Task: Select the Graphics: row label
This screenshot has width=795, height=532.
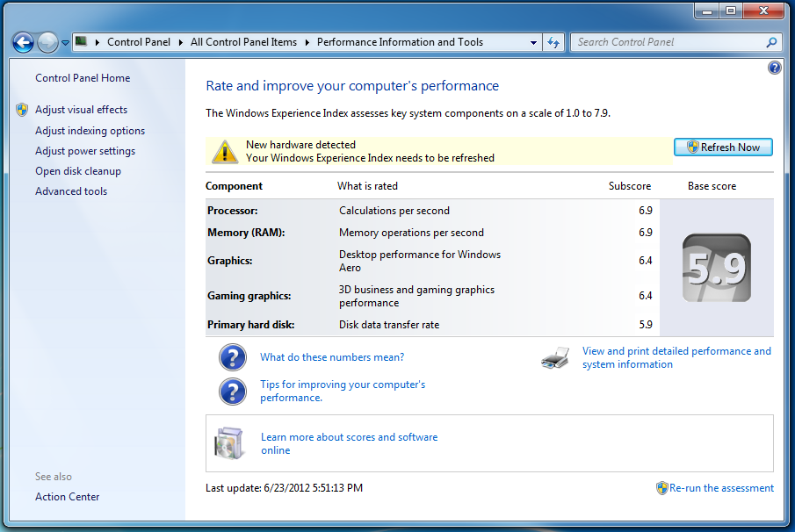Action: tap(229, 261)
